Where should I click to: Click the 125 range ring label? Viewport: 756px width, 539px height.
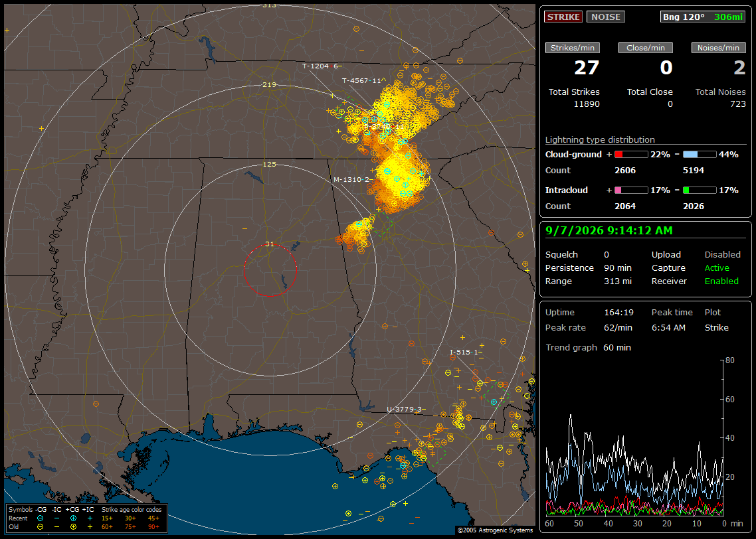point(269,164)
